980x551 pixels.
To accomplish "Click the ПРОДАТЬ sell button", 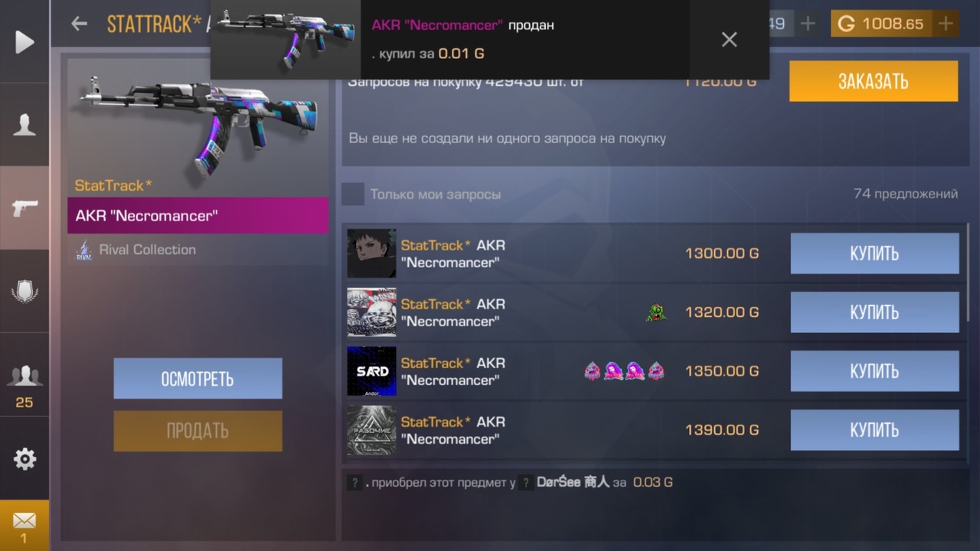I will coord(198,431).
